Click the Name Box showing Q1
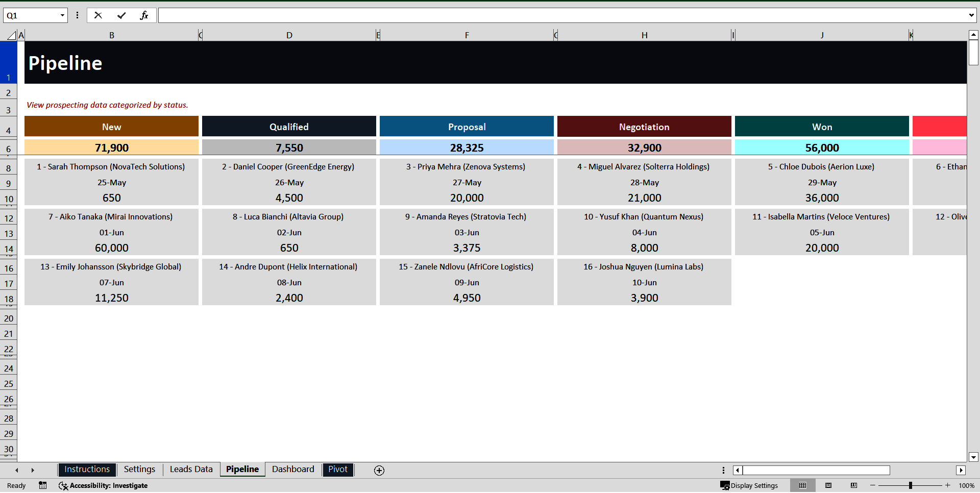Image resolution: width=980 pixels, height=493 pixels. tap(31, 15)
